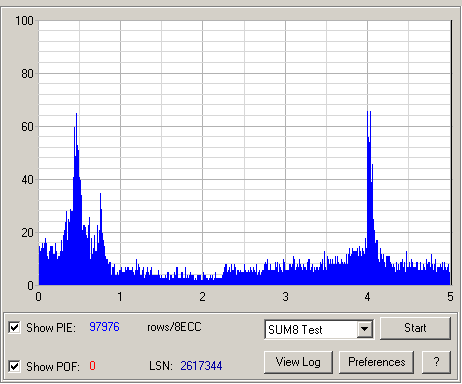Select the SUM8 Test combo box field

319,329
